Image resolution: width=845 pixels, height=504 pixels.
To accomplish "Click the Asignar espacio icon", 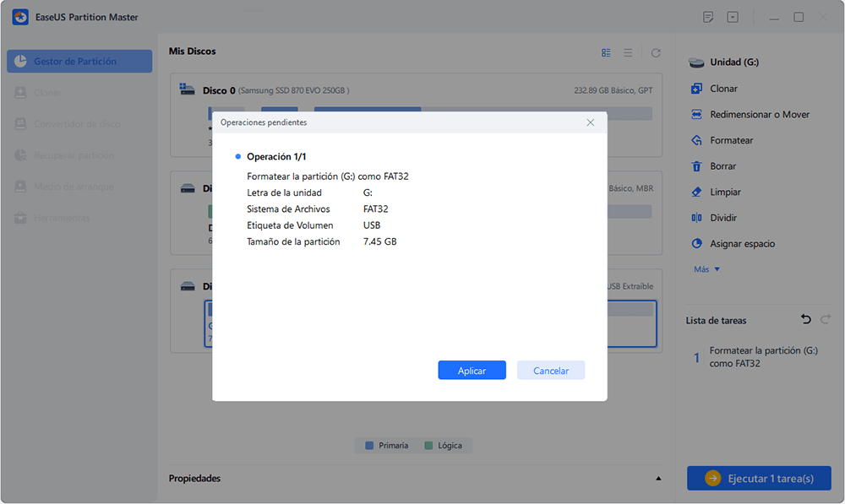I will [x=697, y=243].
